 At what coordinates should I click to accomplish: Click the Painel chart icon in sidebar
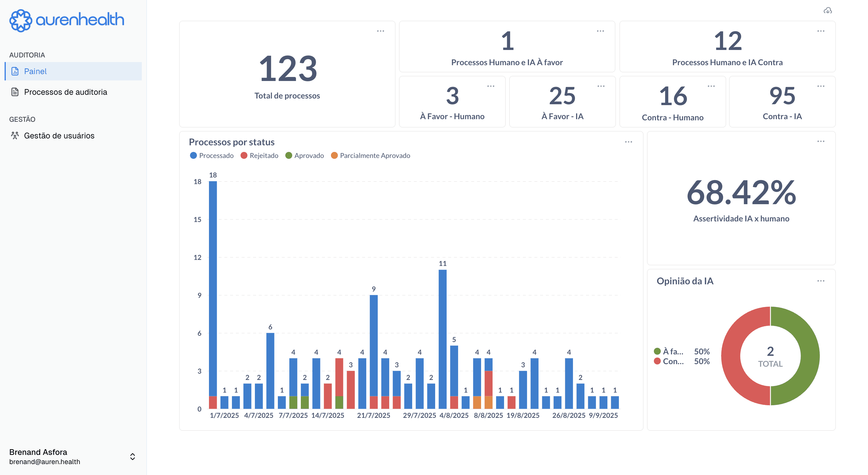coord(15,71)
